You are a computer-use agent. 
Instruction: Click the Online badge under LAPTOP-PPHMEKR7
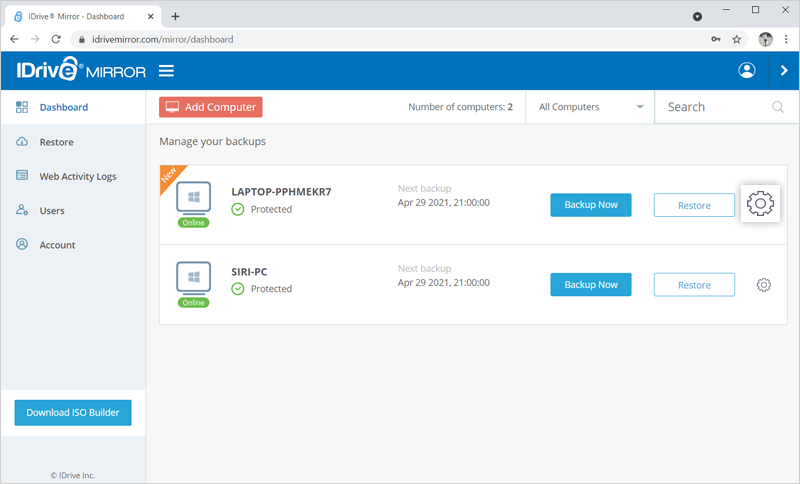pyautogui.click(x=193, y=222)
